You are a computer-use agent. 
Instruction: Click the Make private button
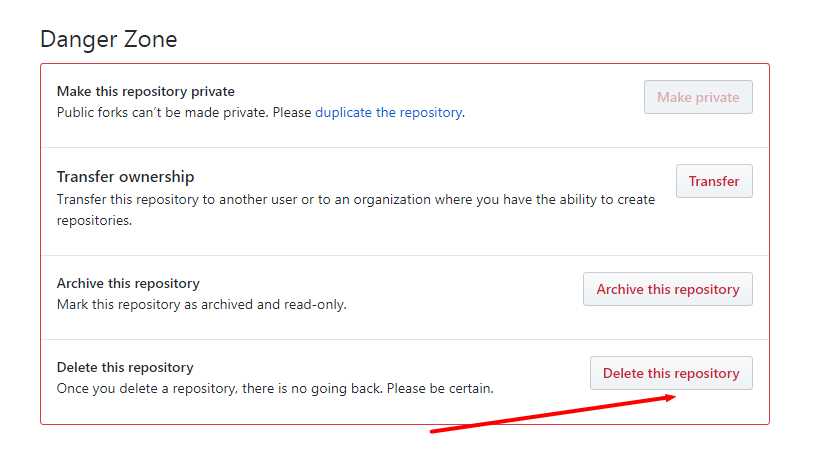698,97
